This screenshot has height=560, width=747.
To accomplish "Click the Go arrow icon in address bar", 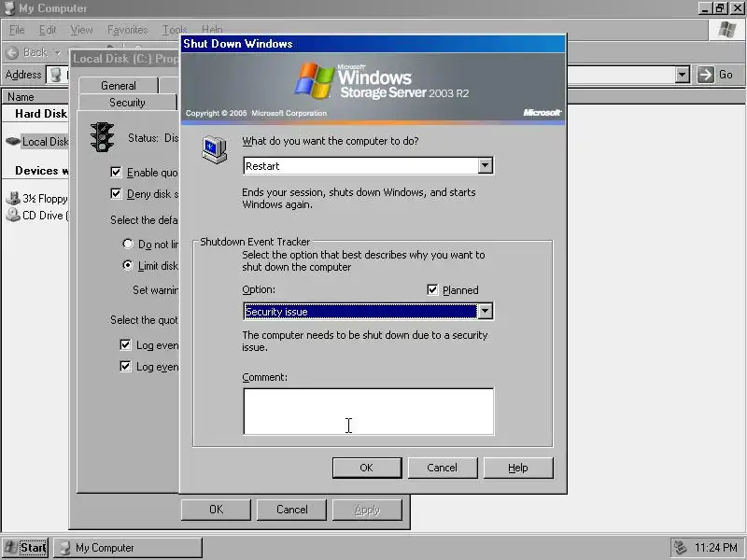I will coord(706,75).
